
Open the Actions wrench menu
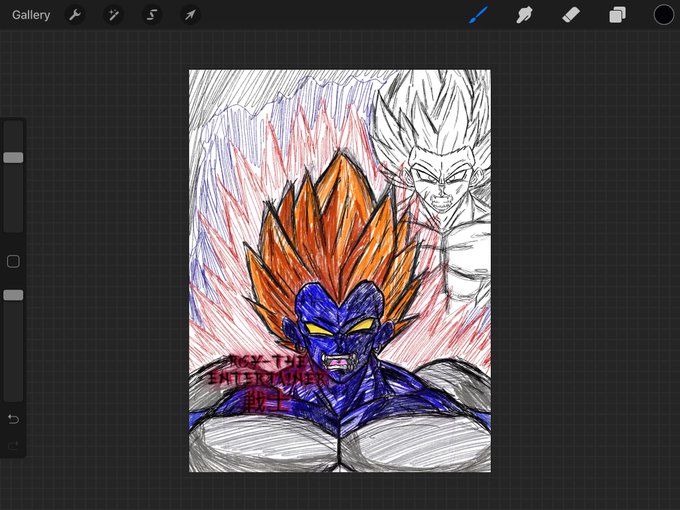(75, 15)
